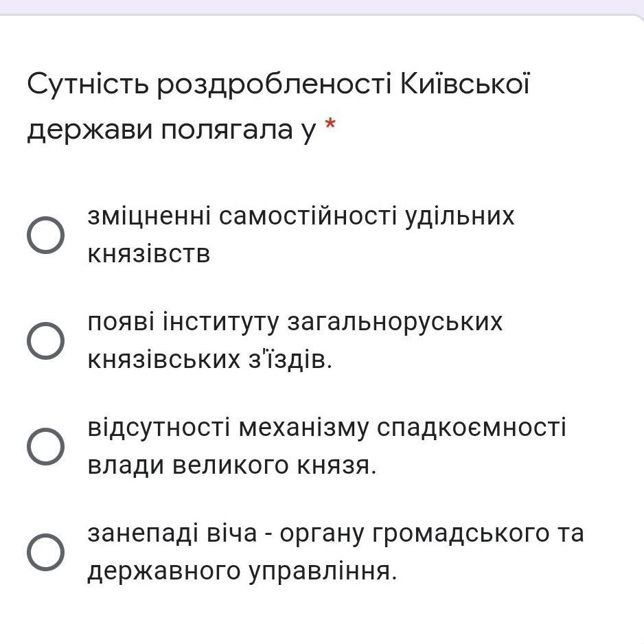
Task: Click the word 'загальноруських' in second option
Action: [x=395, y=322]
